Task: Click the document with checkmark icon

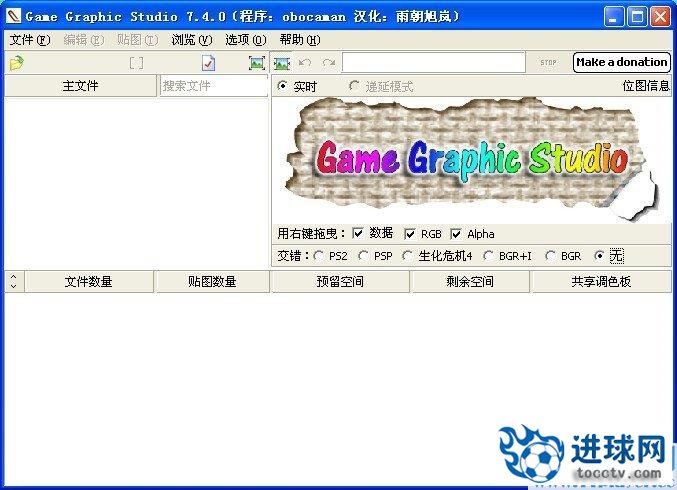Action: 208,63
